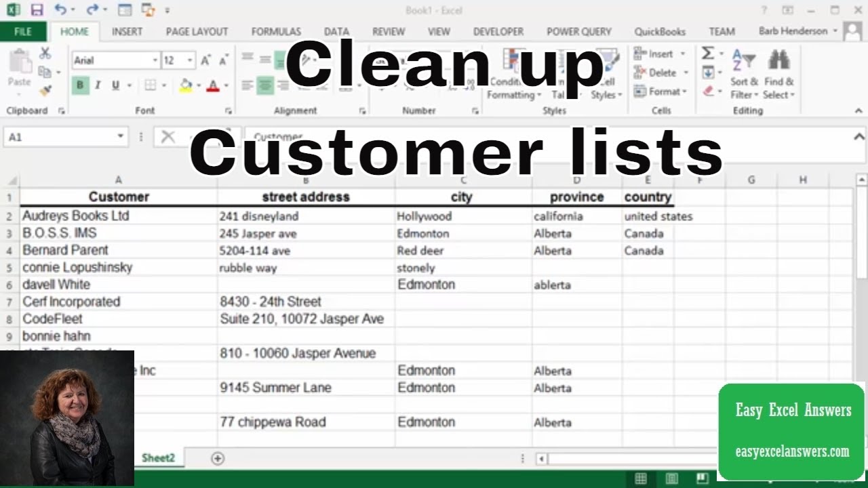Switch to the PAGE LAYOUT tab
This screenshot has width=868, height=488.
coord(197,31)
